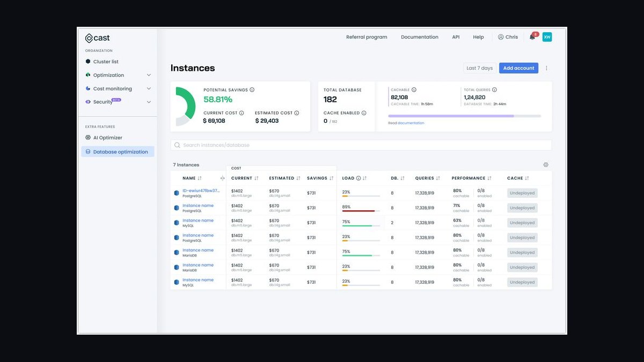The width and height of the screenshot is (644, 362).
Task: Click the search magnifier icon
Action: click(177, 145)
